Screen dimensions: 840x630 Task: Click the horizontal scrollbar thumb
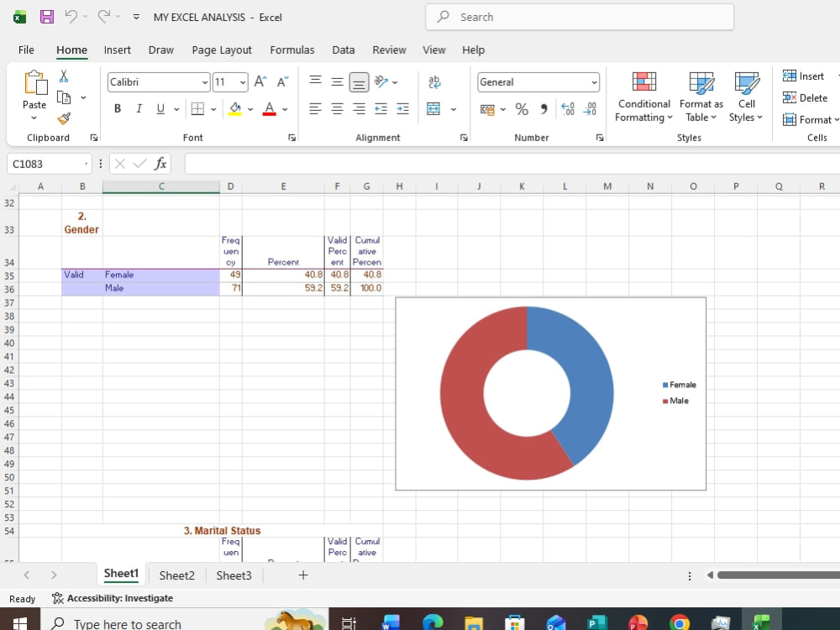[x=779, y=575]
